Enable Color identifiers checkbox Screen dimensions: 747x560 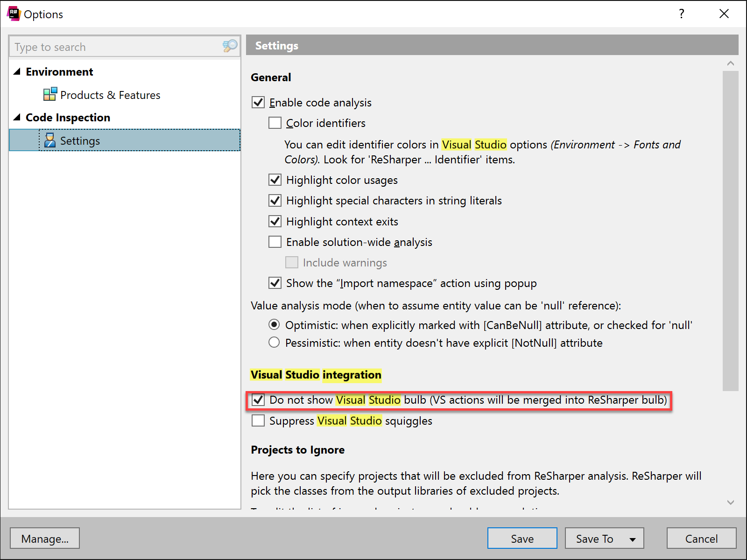(275, 123)
